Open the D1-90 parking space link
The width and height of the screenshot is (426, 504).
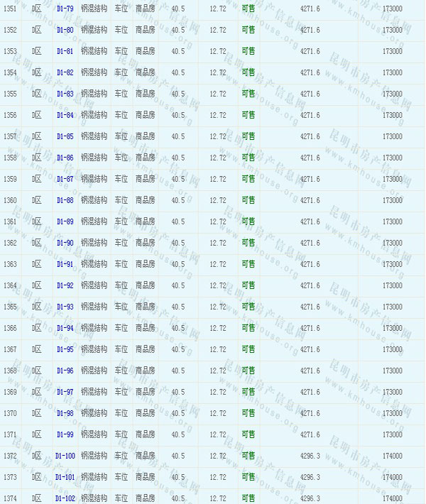65,243
